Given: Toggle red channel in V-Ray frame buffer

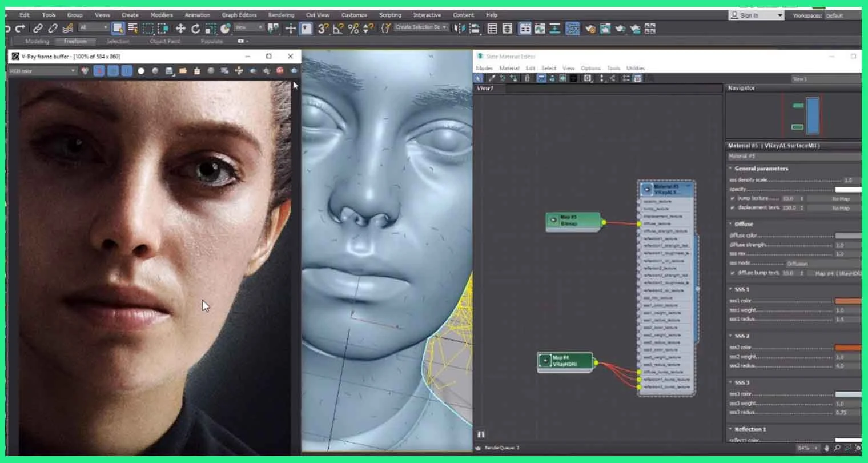Looking at the screenshot, I should coord(99,71).
